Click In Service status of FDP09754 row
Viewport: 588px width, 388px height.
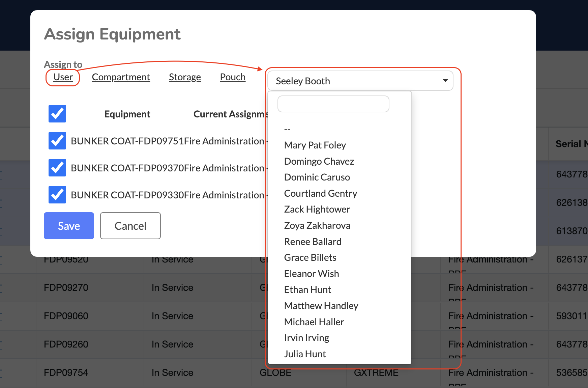(172, 372)
